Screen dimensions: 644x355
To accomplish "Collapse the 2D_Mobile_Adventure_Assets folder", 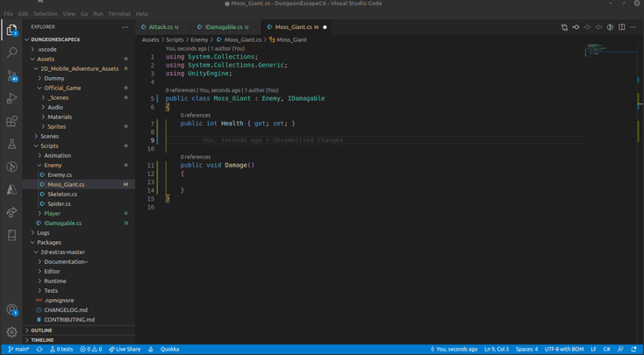I will [79, 68].
